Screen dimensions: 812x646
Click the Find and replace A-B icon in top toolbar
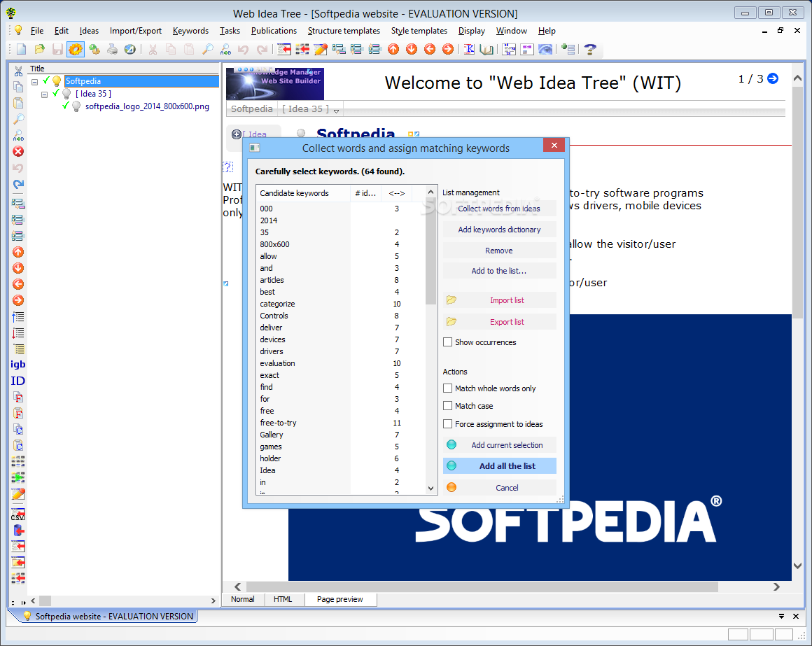(x=226, y=49)
